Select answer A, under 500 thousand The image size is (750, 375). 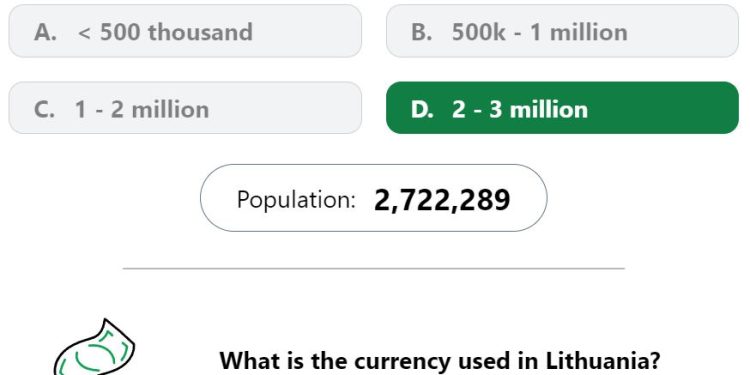185,31
